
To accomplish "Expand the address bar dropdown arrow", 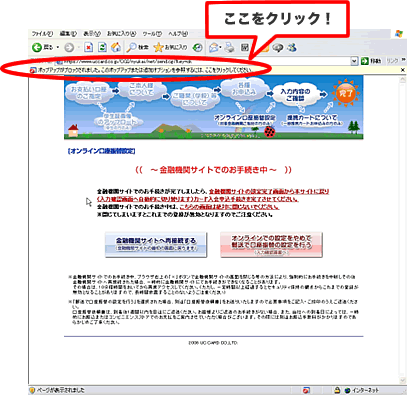I will pyautogui.click(x=354, y=61).
